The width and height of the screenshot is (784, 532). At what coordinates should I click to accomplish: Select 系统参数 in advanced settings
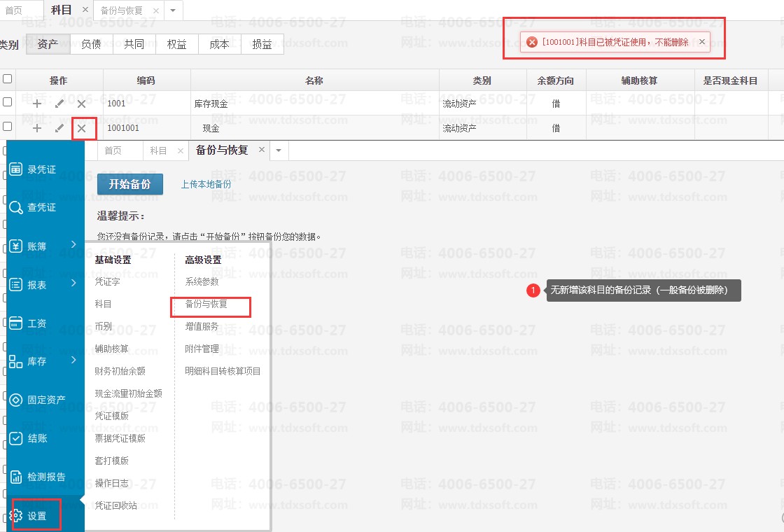[202, 281]
